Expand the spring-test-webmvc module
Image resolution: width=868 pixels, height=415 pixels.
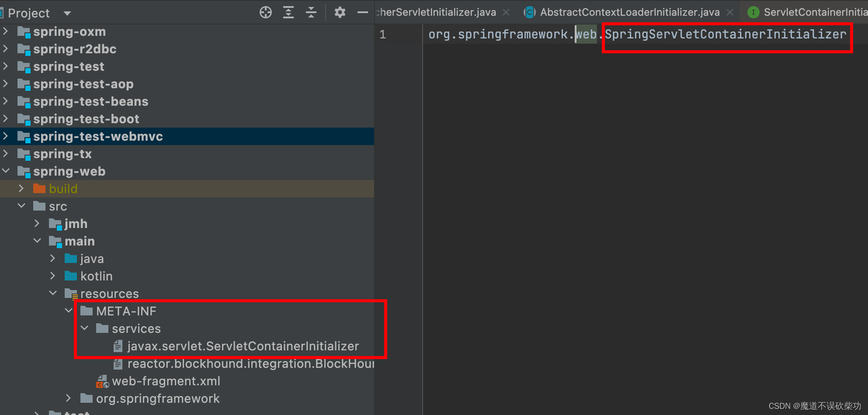(6, 136)
